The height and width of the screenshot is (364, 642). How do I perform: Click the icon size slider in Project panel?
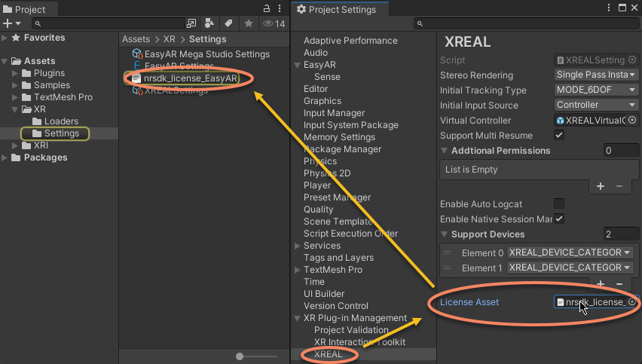tap(240, 356)
